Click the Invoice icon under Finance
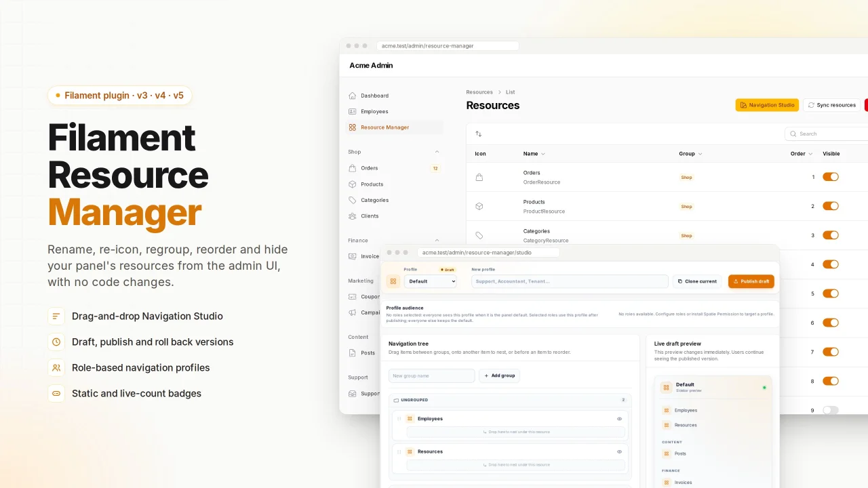The image size is (868, 488). pyautogui.click(x=352, y=256)
